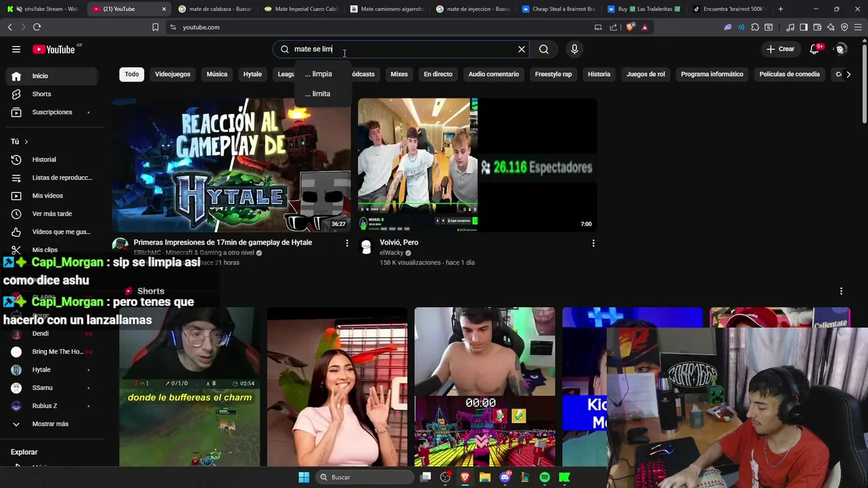868x488 pixels.
Task: Open the Brave Wallet icon
Action: click(817, 27)
